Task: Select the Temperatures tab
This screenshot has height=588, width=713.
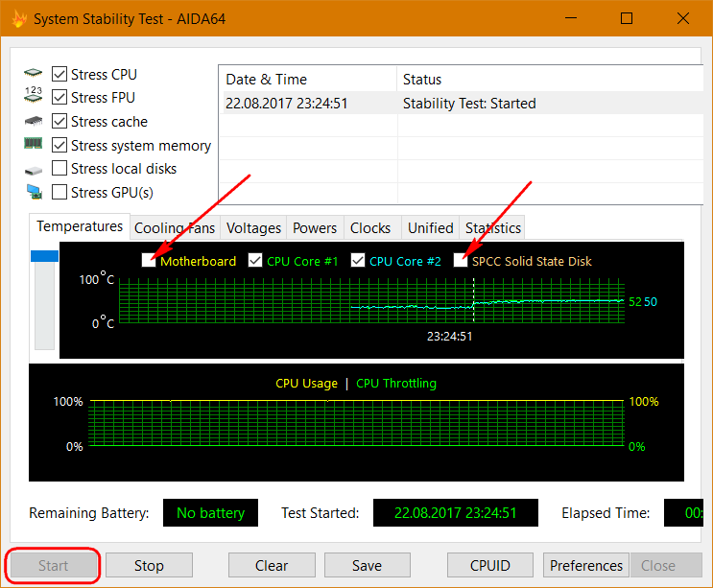Action: (80, 226)
